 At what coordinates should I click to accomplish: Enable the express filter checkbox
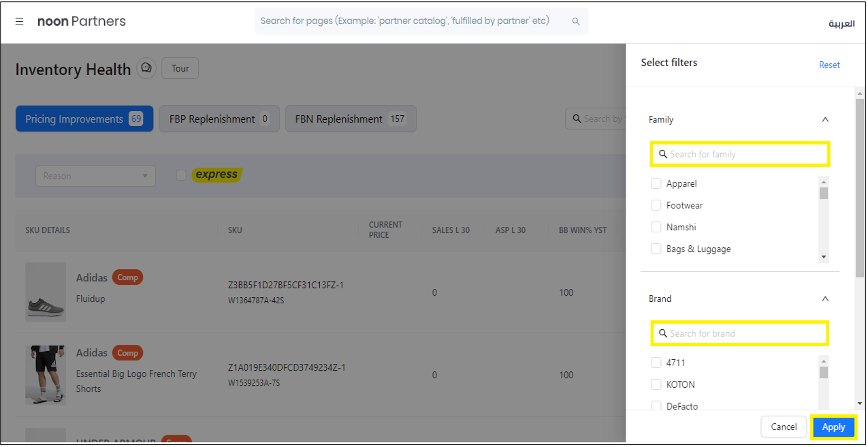pyautogui.click(x=181, y=175)
